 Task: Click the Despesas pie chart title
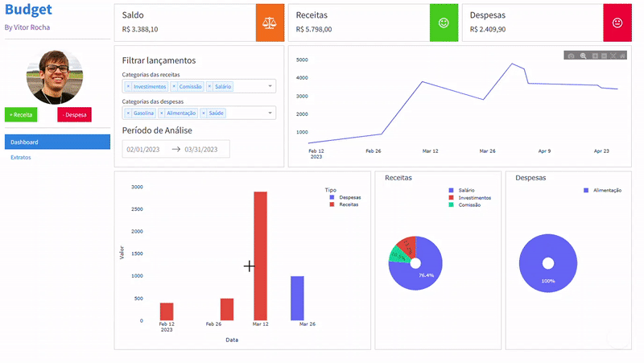(x=530, y=178)
